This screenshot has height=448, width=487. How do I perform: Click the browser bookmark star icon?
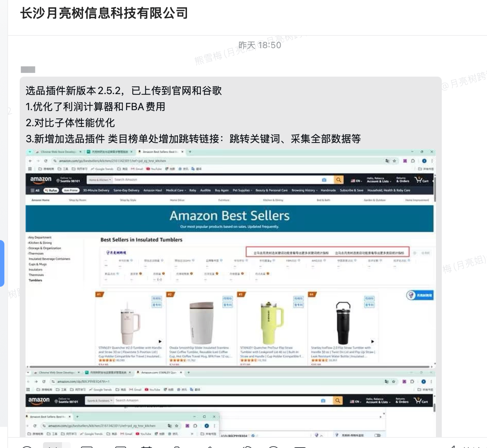394,161
